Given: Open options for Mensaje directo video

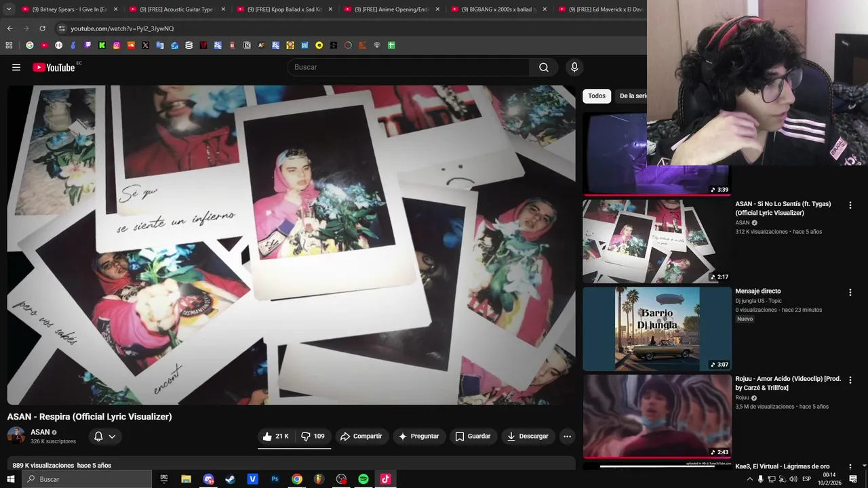Looking at the screenshot, I should click(x=850, y=292).
